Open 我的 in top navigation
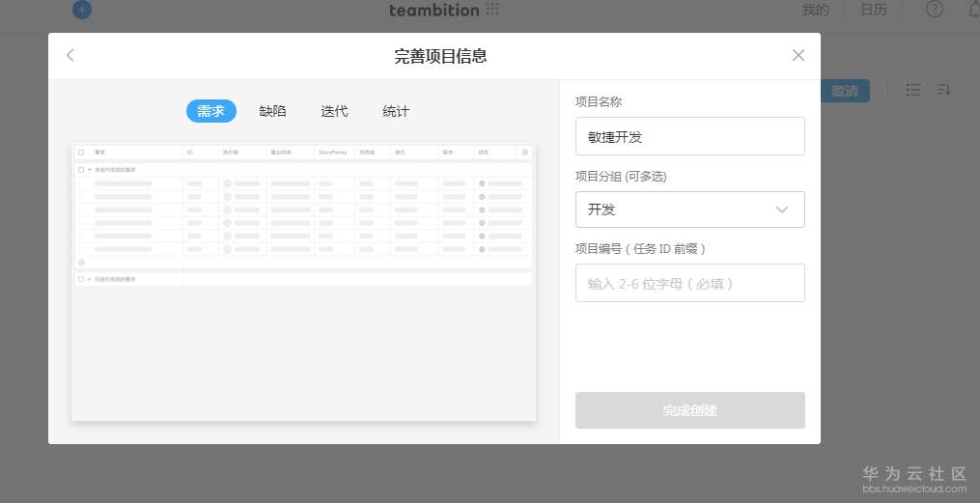 click(x=816, y=10)
